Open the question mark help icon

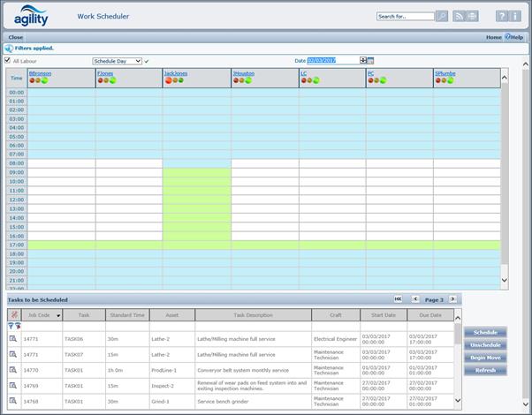[x=502, y=16]
